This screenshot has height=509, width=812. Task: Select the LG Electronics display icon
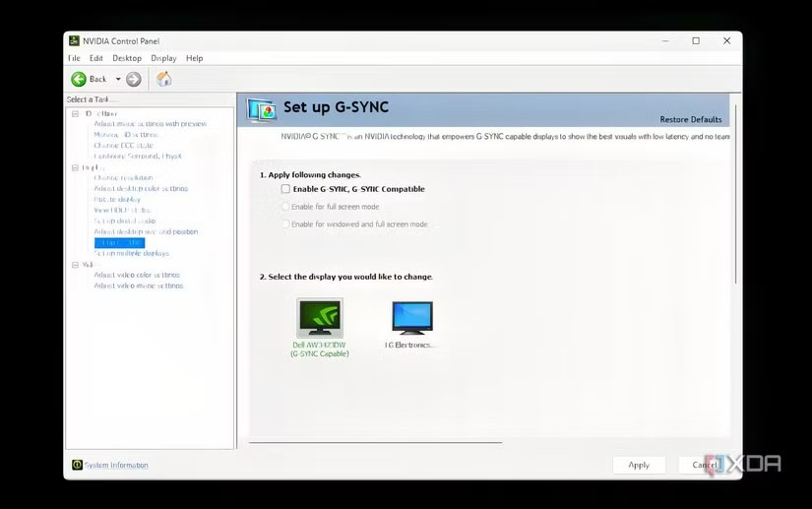click(411, 318)
